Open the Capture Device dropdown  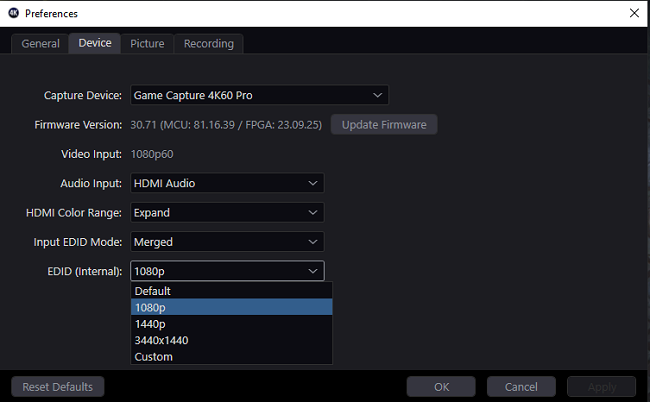(x=259, y=95)
